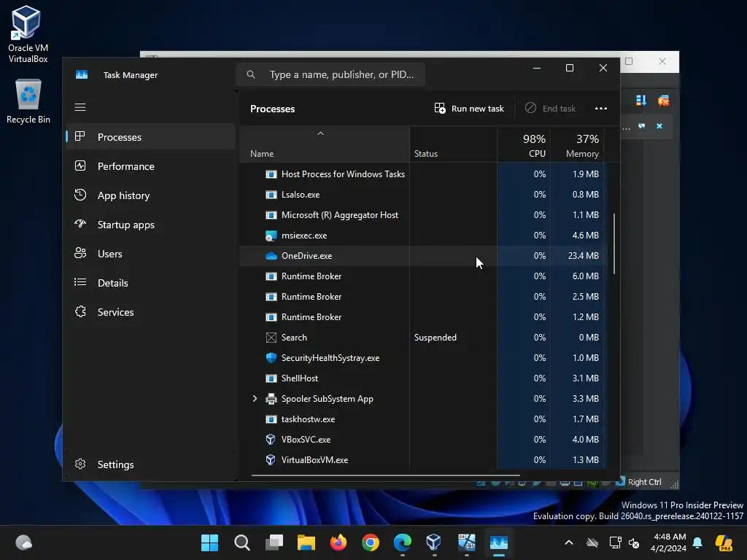Open the Users tab

click(150, 254)
